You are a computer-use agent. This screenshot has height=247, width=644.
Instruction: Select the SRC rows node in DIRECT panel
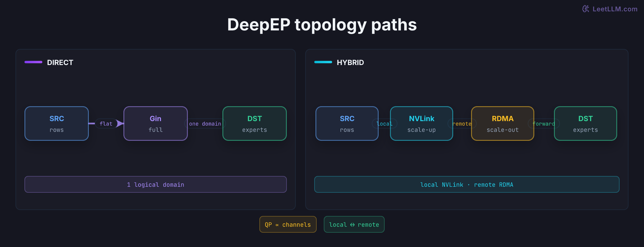click(x=57, y=123)
